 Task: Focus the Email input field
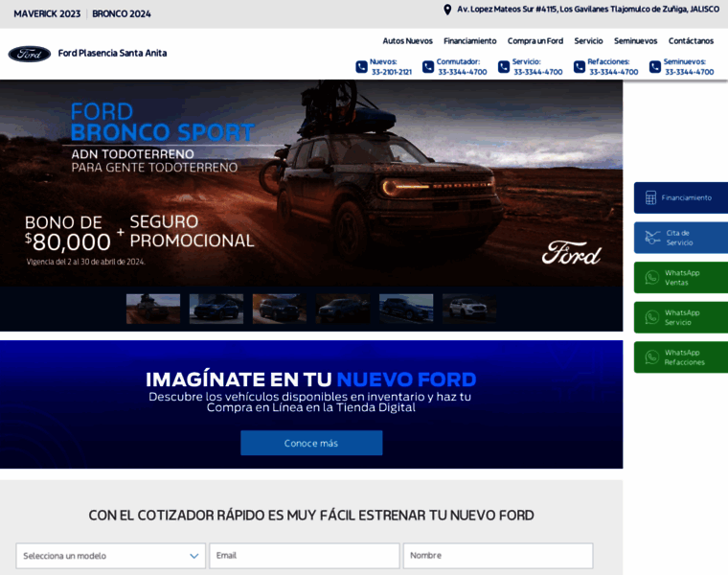tap(304, 556)
